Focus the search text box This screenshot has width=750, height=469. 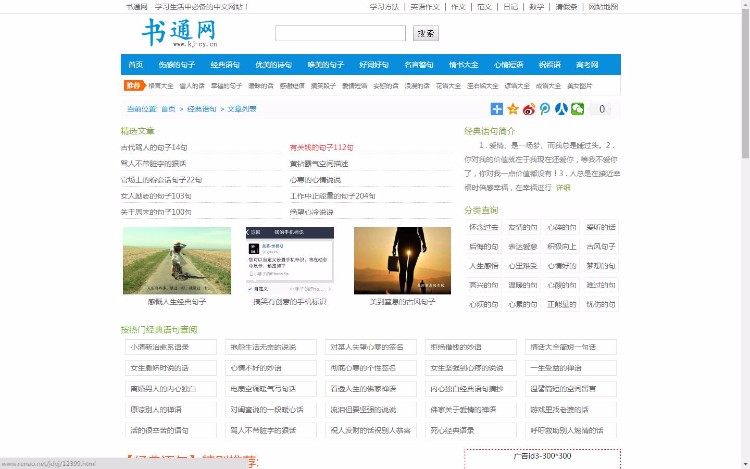[x=340, y=33]
